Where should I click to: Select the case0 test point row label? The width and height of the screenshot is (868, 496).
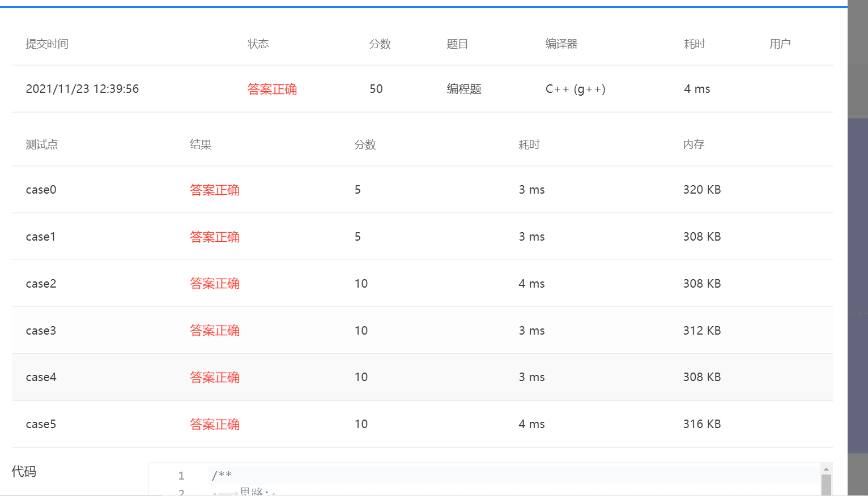click(41, 190)
